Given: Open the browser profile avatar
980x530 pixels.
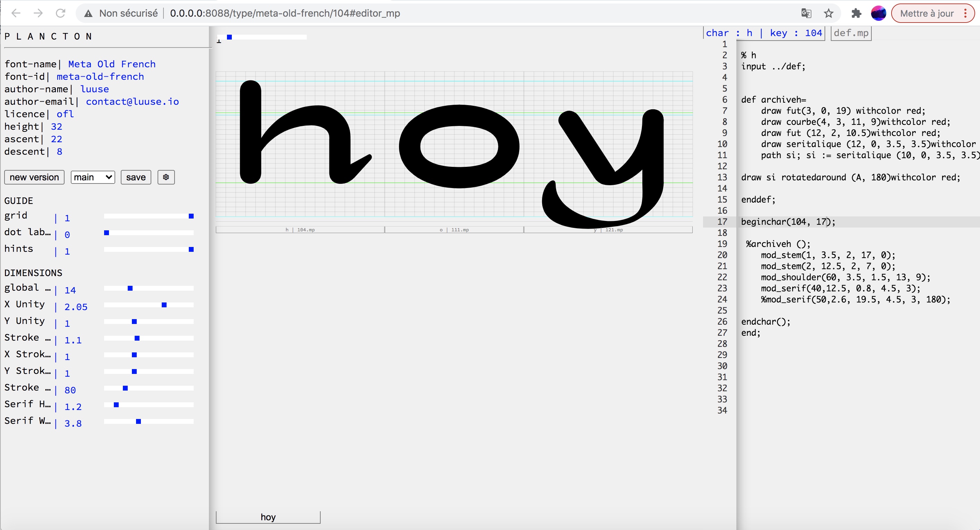Looking at the screenshot, I should (878, 13).
